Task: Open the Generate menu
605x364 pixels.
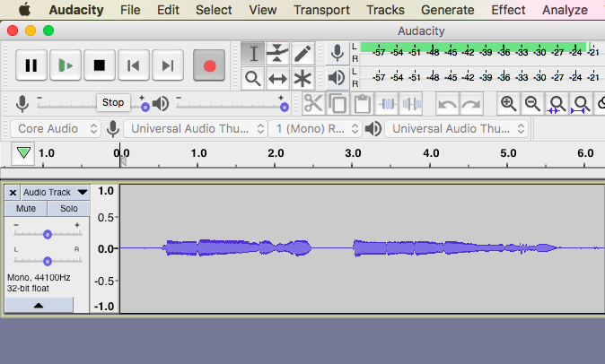Action: click(x=446, y=10)
